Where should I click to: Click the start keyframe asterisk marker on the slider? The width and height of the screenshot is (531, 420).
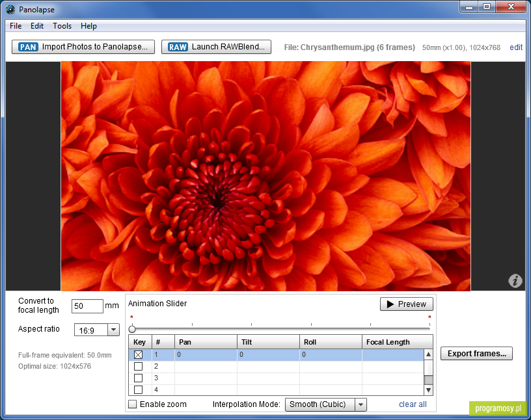pyautogui.click(x=131, y=317)
